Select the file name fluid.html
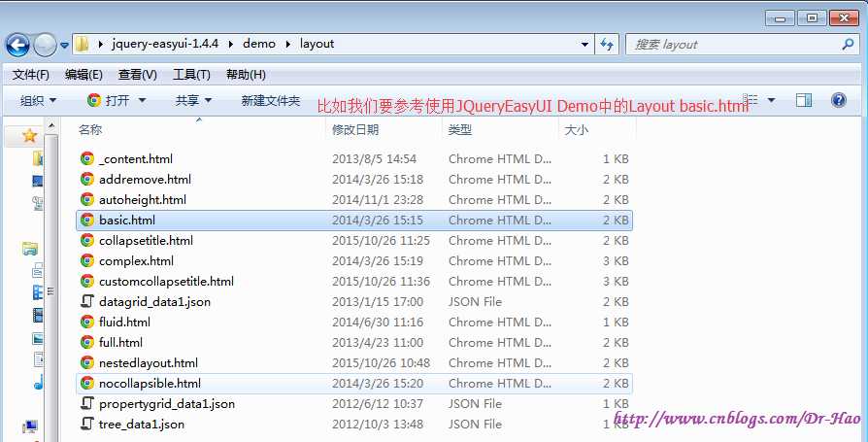The height and width of the screenshot is (442, 868). coord(124,323)
